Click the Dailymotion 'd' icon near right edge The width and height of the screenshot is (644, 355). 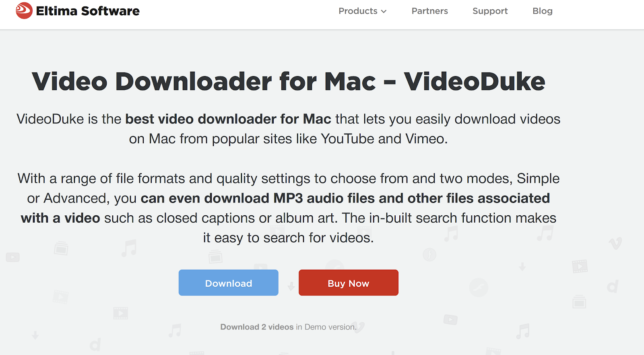click(613, 287)
